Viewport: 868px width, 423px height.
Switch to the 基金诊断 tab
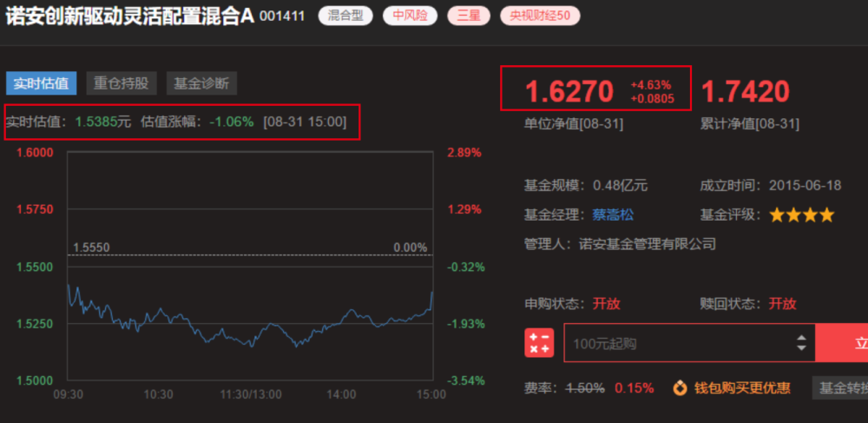[201, 83]
